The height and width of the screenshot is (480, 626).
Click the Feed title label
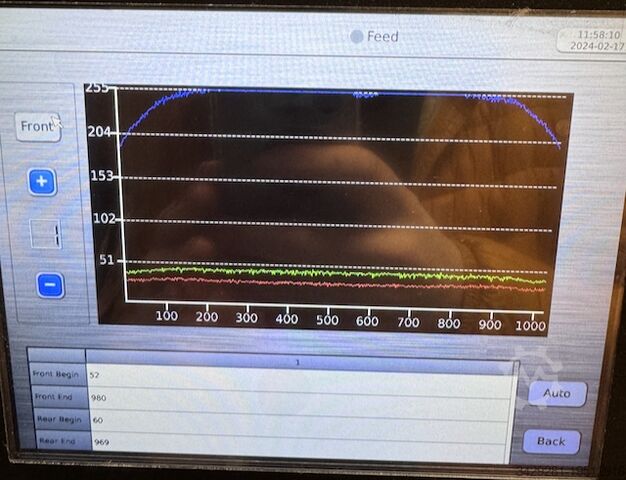click(383, 37)
